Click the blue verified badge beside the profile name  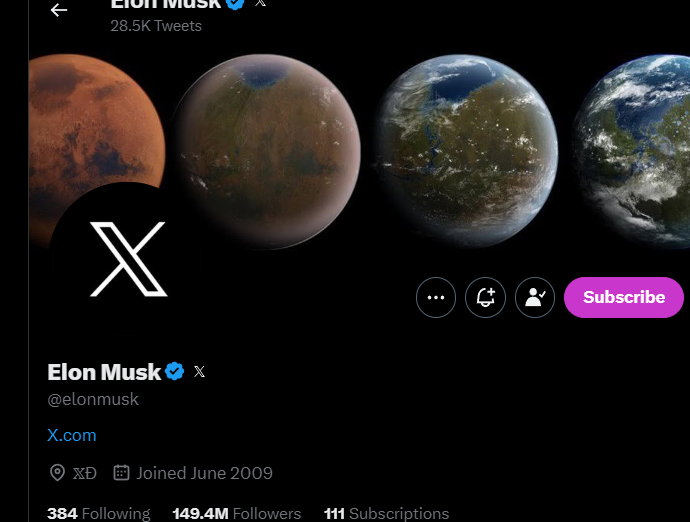point(175,371)
